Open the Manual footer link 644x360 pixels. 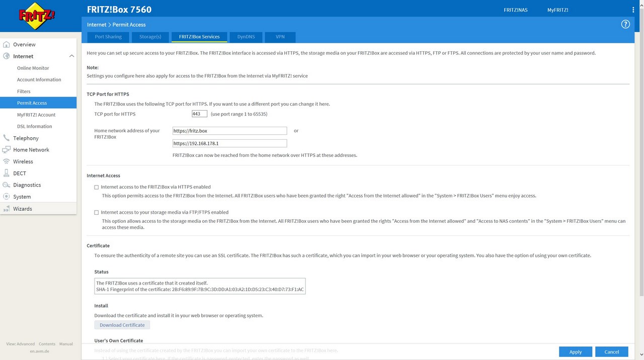[x=66, y=344]
